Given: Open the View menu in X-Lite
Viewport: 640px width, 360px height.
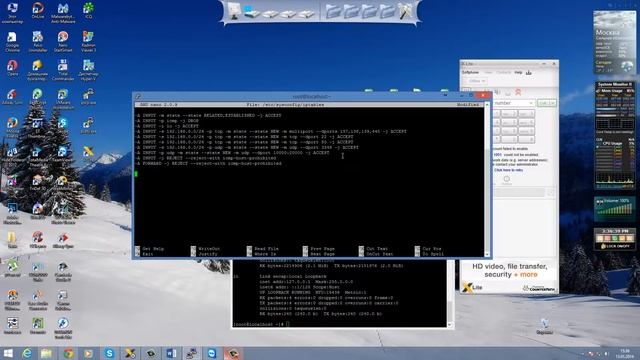Looking at the screenshot, I should tap(488, 72).
